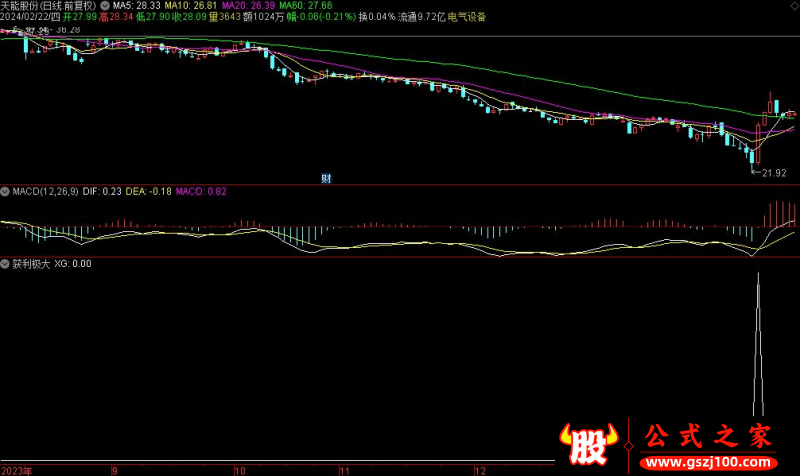The image size is (800, 476).
Task: Click month 10 on the time axis
Action: coord(239,469)
